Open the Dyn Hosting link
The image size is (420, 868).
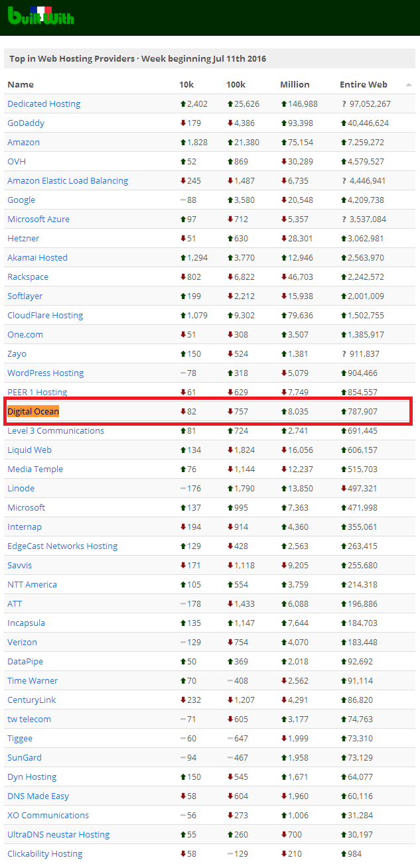pyautogui.click(x=32, y=776)
